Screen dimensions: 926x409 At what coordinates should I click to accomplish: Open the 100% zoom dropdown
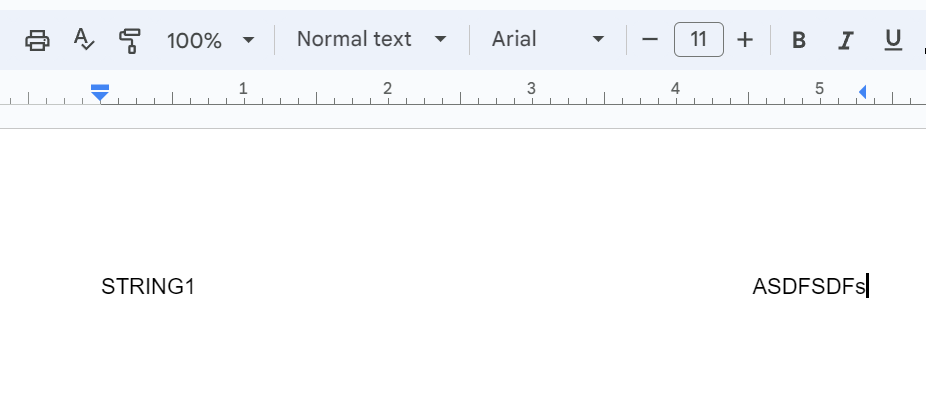[x=210, y=40]
